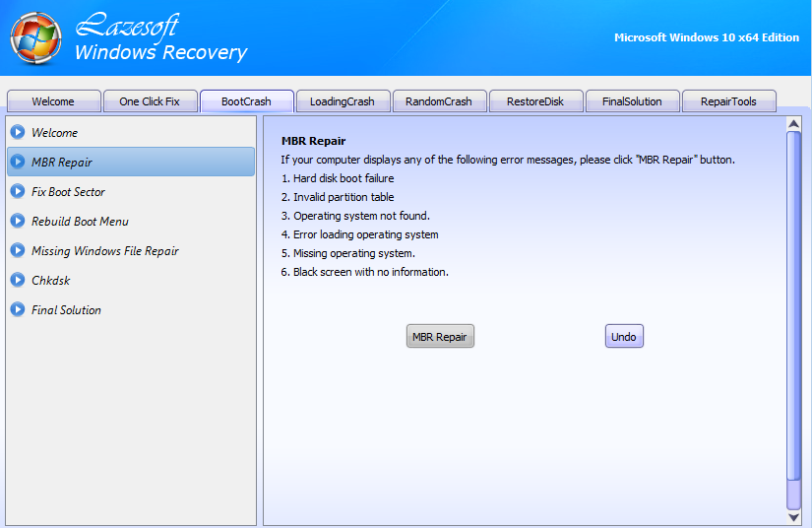Viewport: 812px width, 528px height.
Task: Select the BootCrash tab
Action: (x=246, y=101)
